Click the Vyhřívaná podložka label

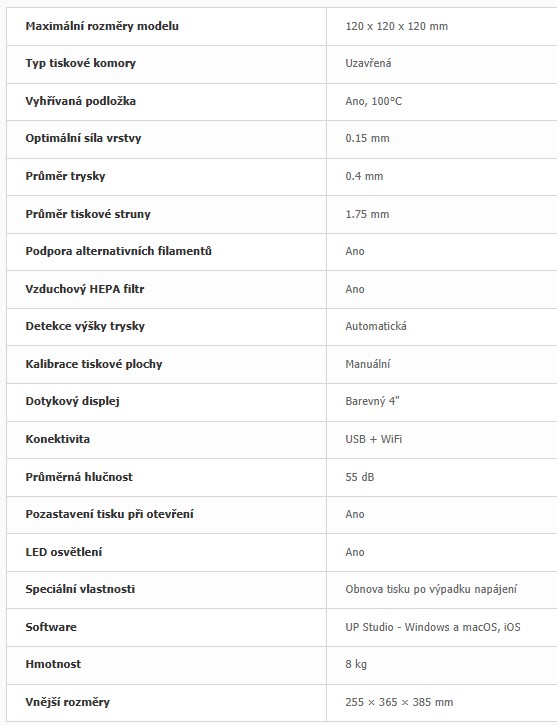pos(80,101)
